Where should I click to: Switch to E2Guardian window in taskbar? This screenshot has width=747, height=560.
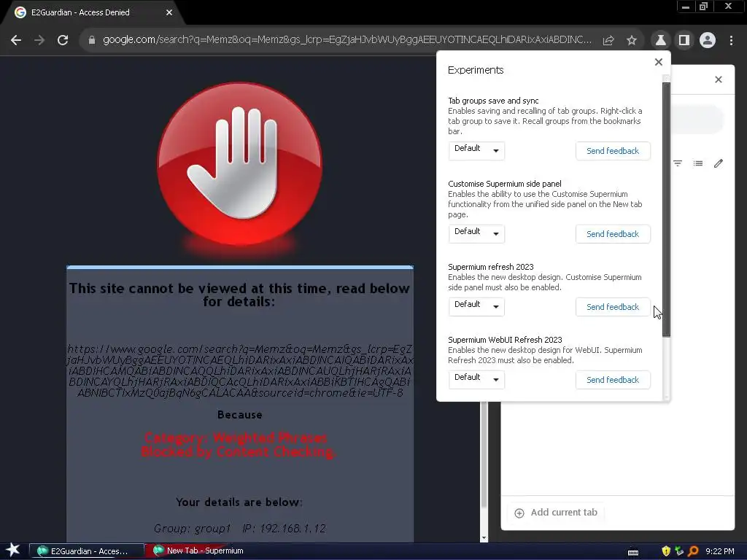coord(87,551)
